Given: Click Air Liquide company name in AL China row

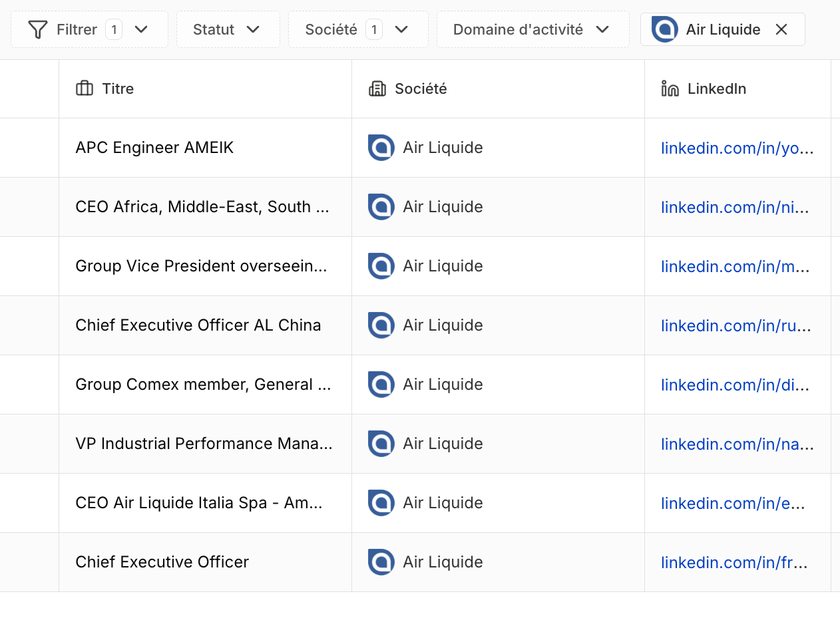Looking at the screenshot, I should tap(443, 325).
